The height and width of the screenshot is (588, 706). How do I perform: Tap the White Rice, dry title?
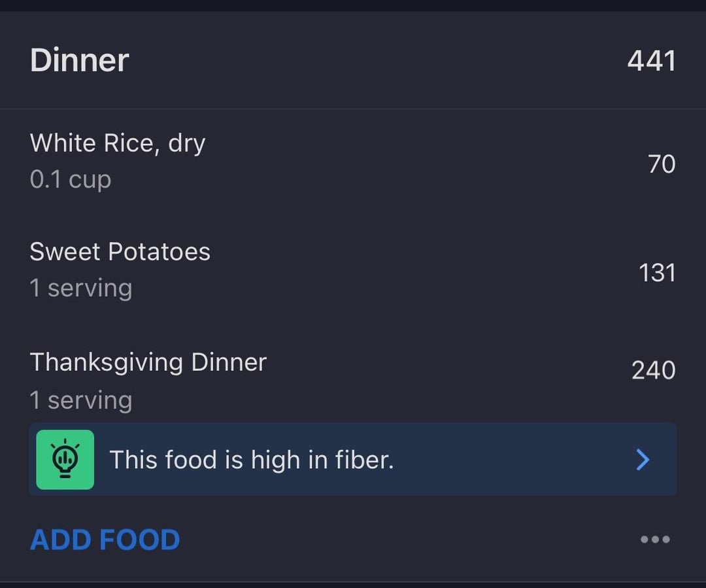(x=118, y=143)
